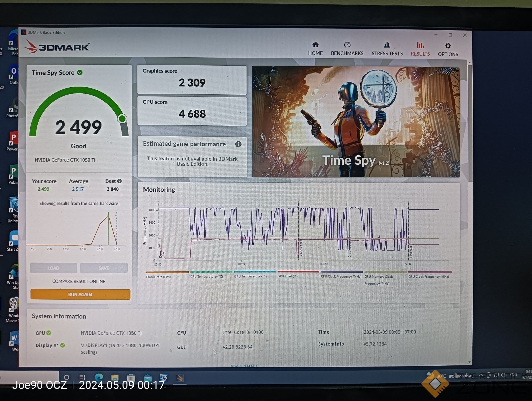Click the Intel Core i3-10100 CPU text
This screenshot has height=401, width=532.
[243, 332]
